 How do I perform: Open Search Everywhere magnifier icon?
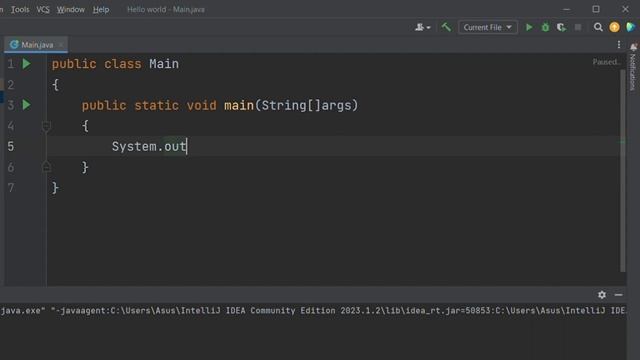598,27
